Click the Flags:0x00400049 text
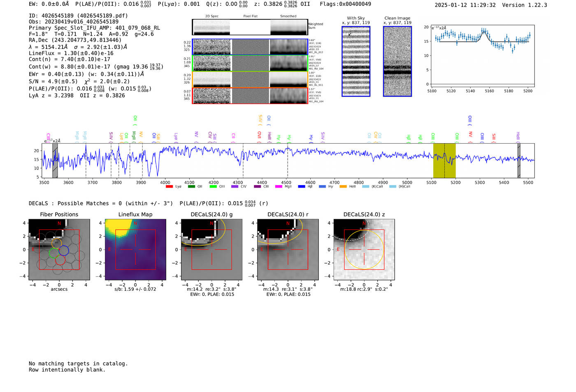This screenshot has width=576, height=392. 345,4
